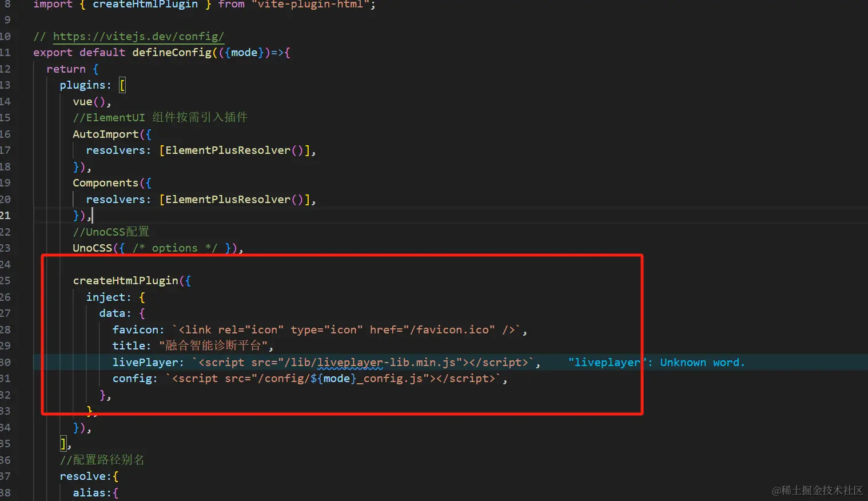Click the 'vue()' plugin call
This screenshot has height=501, width=868.
pyautogui.click(x=89, y=102)
